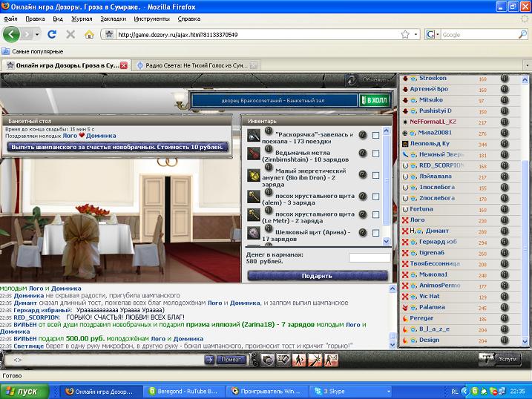The width and height of the screenshot is (532, 399).
Task: Open help icon for Ведьмачья метла item
Action: [363, 154]
